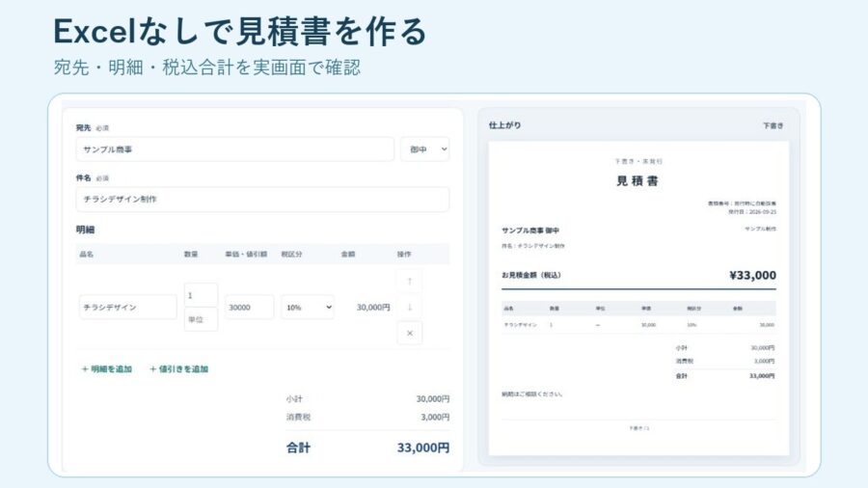The height and width of the screenshot is (488, 868).
Task: Click the 小計 30,000円 value in form
Action: pos(432,399)
